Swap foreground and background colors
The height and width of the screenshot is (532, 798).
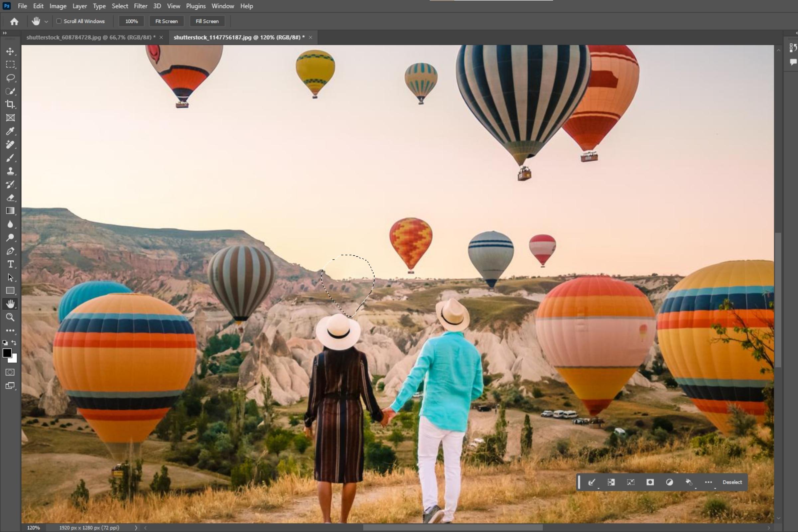pyautogui.click(x=14, y=343)
